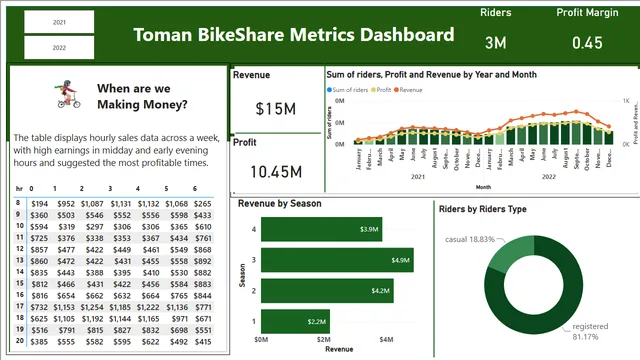Click the Profit 10.45M card value
The image size is (640, 360).
276,172
